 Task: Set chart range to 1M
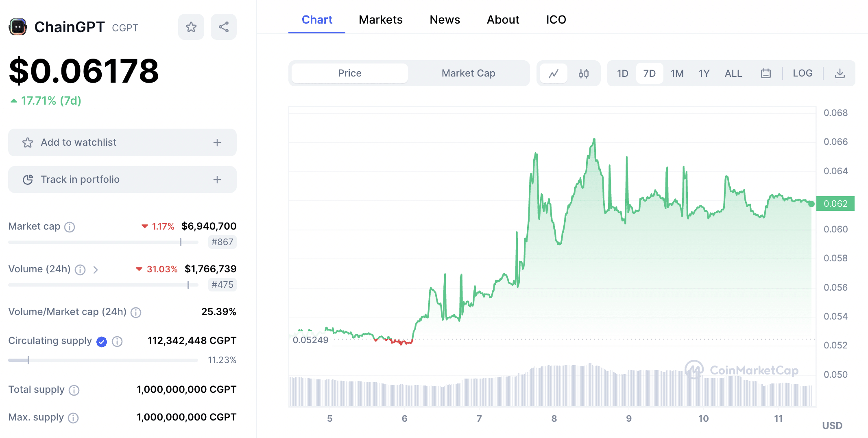[x=677, y=74]
